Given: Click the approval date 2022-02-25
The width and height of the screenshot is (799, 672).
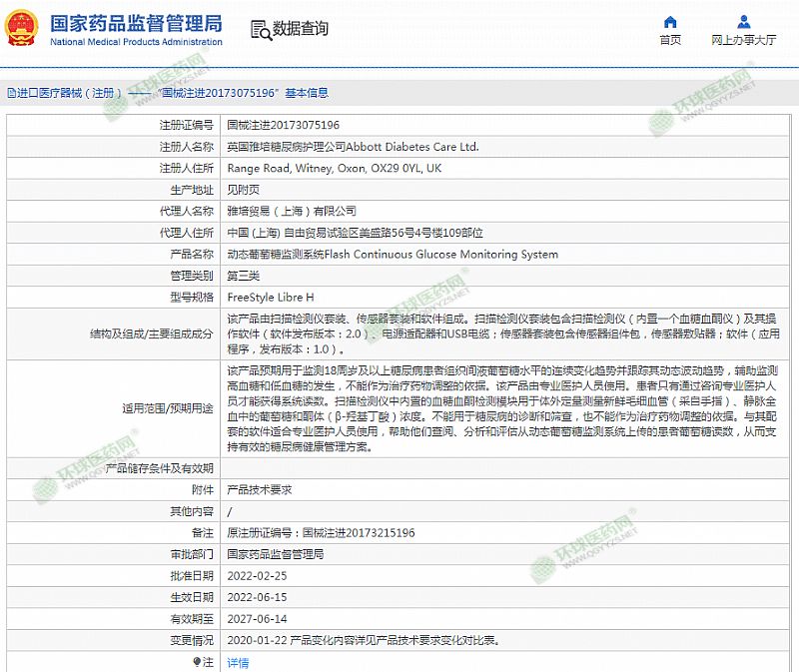Looking at the screenshot, I should pos(256,575).
